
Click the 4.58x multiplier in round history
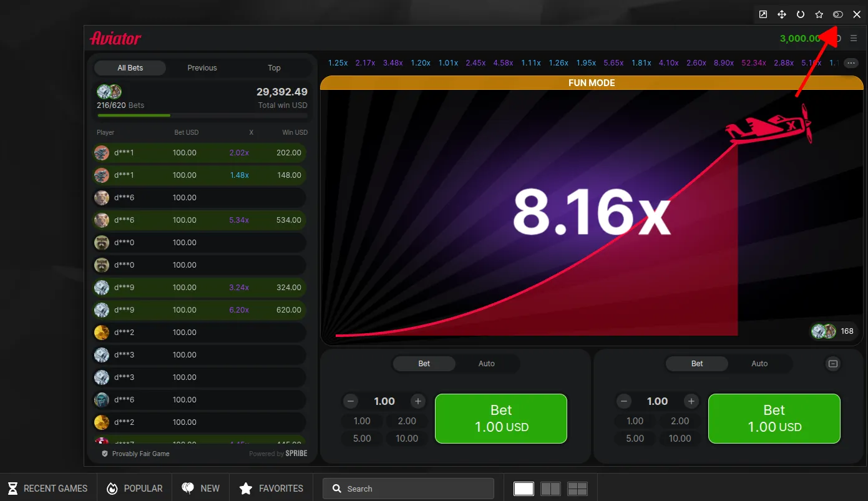503,63
